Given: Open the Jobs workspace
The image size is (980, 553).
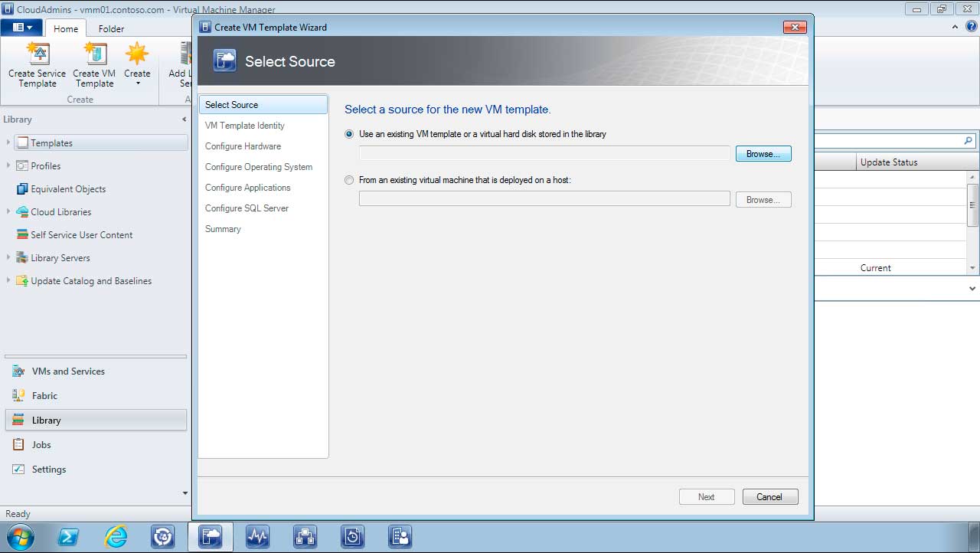Looking at the screenshot, I should pyautogui.click(x=96, y=445).
